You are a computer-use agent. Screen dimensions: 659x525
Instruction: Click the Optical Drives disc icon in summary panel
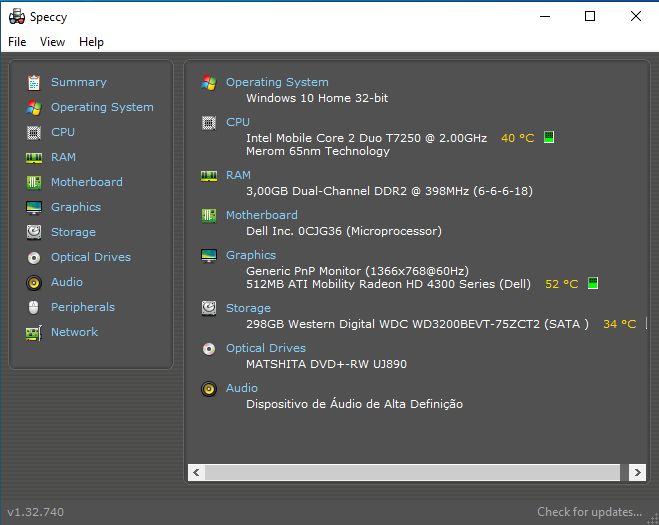tap(209, 348)
